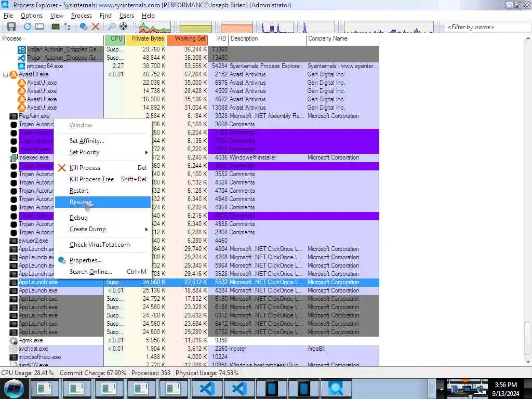Open System Information from the toolbar window icon

[39, 26]
